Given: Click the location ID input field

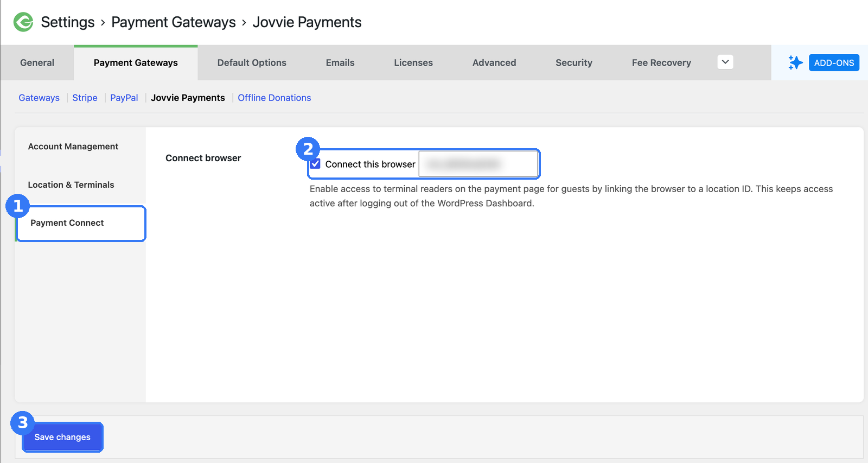Looking at the screenshot, I should 478,164.
